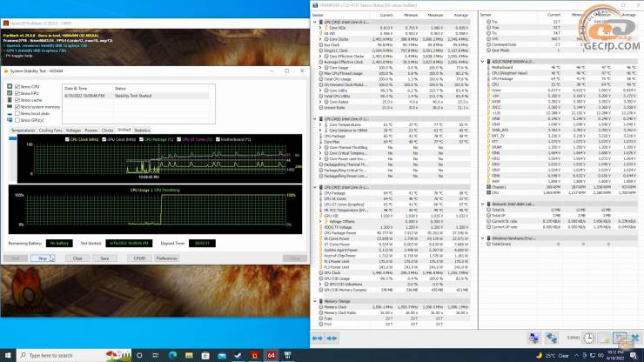Click the HWiNFO clock timer icon
644x362 pixels.
588,338
